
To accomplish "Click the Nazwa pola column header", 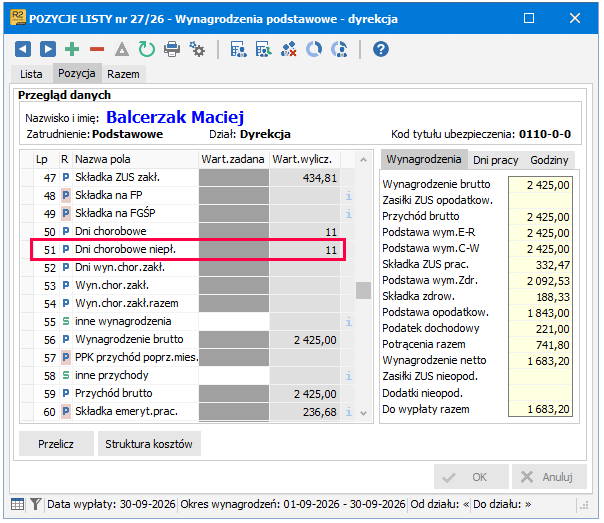I will click(x=135, y=159).
